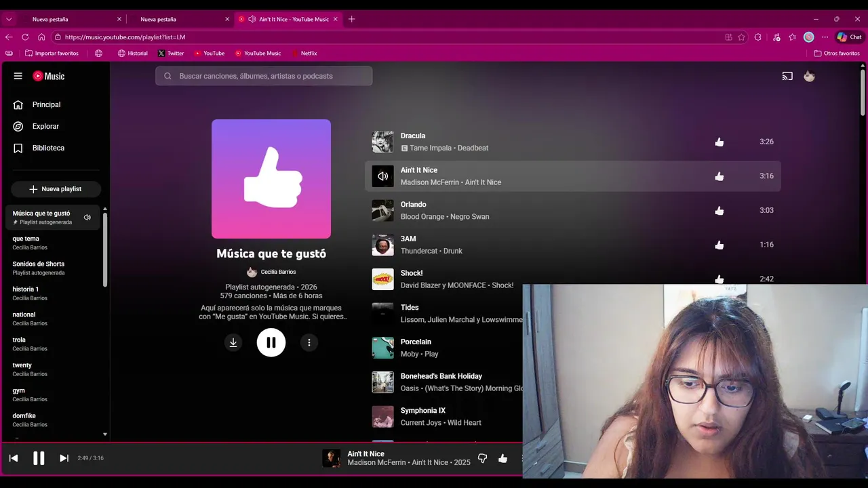This screenshot has height=488, width=868.
Task: Dislike the current song in player bar
Action: coord(482,458)
